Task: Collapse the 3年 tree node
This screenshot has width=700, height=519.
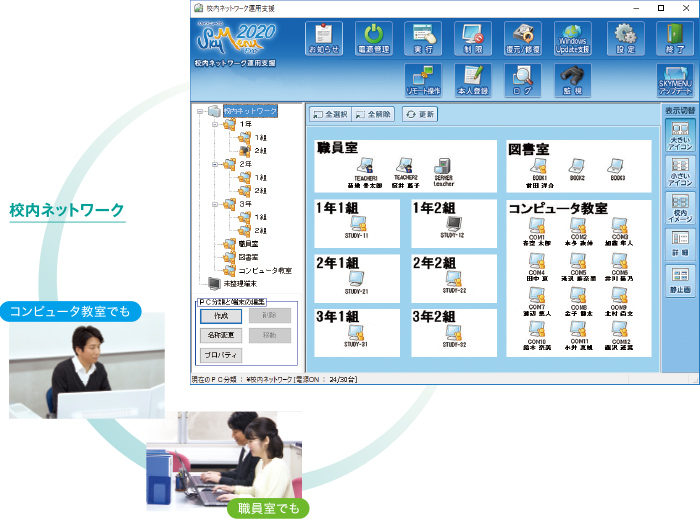Action: tap(215, 204)
